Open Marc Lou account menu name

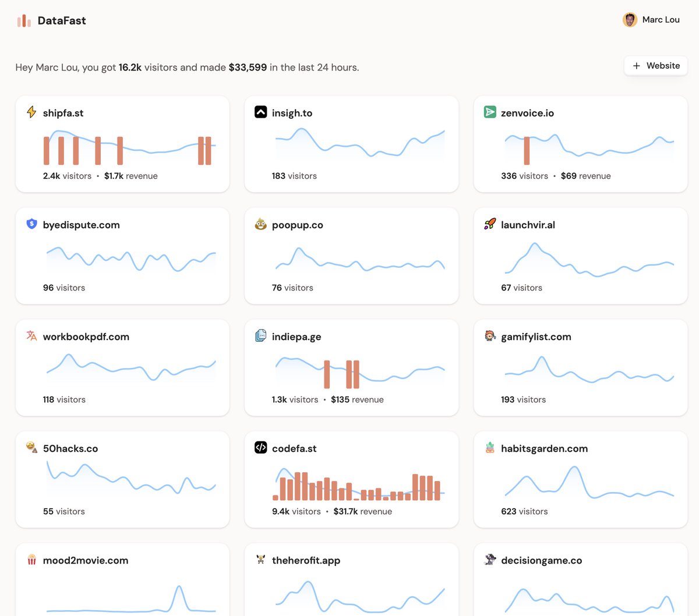[661, 20]
